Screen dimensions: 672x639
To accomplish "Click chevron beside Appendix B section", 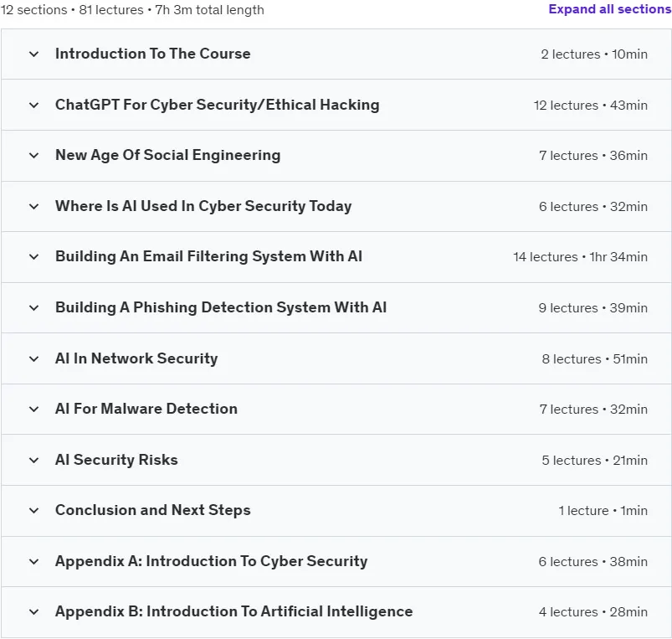I will (x=33, y=611).
